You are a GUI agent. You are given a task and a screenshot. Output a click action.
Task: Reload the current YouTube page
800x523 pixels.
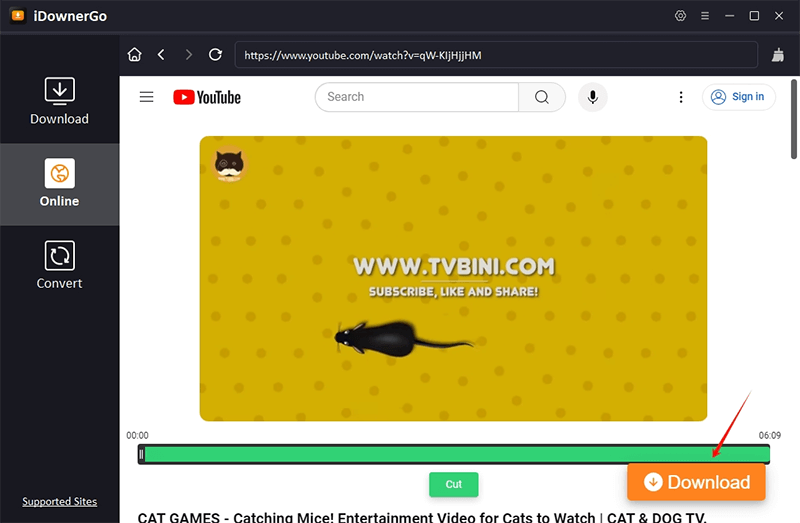click(215, 54)
